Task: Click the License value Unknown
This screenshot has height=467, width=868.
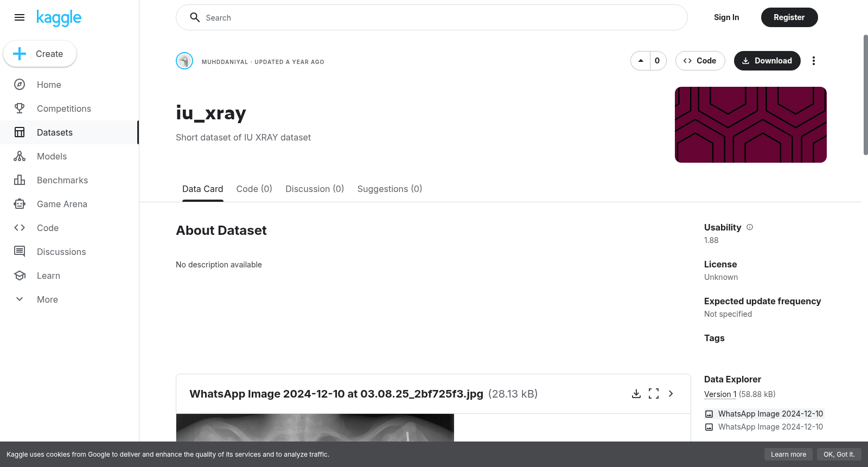Action: coord(721,277)
